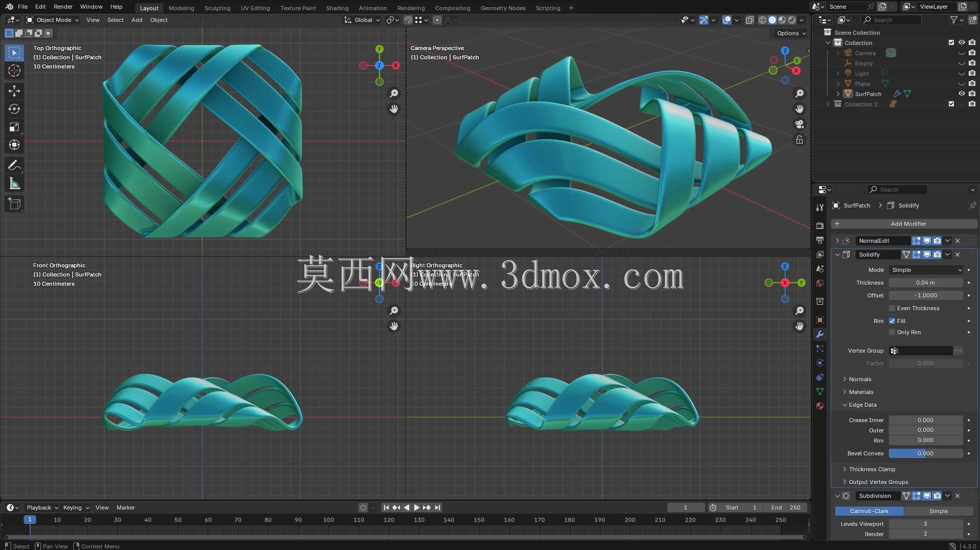The image size is (980, 550).
Task: Select the Add Cube tool
Action: [14, 204]
